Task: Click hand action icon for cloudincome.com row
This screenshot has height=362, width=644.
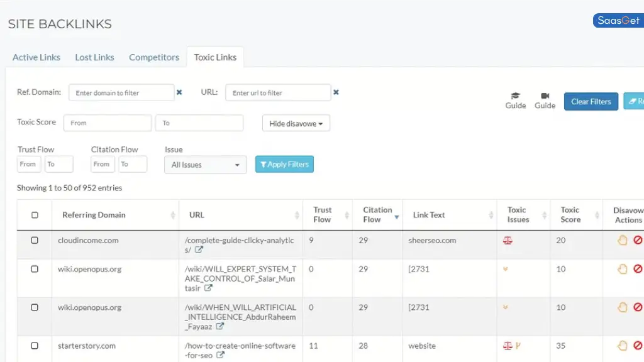Action: tap(622, 240)
